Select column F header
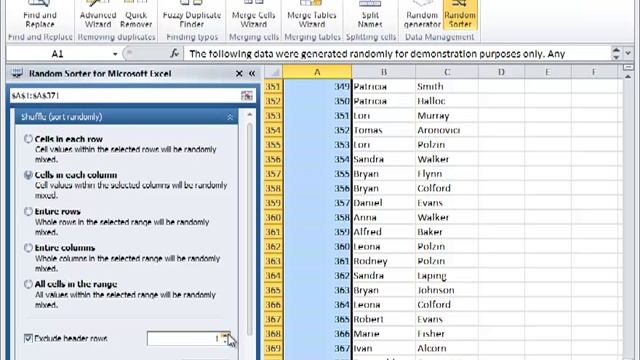This screenshot has width=640, height=360. (x=594, y=72)
